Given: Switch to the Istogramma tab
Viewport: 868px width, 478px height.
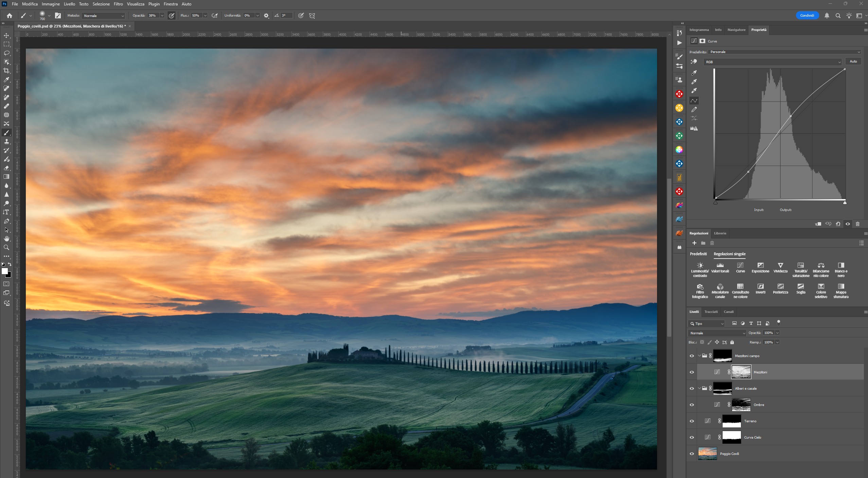Looking at the screenshot, I should coord(699,30).
